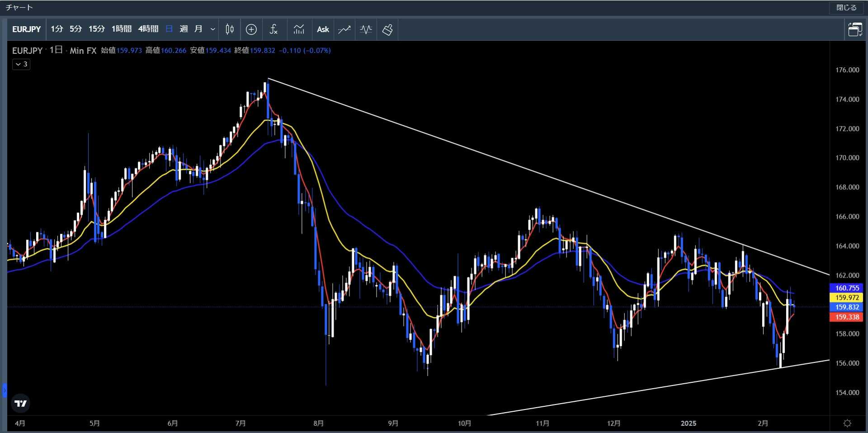Click the pulse waveform icon
This screenshot has width=868, height=433.
[x=366, y=29]
